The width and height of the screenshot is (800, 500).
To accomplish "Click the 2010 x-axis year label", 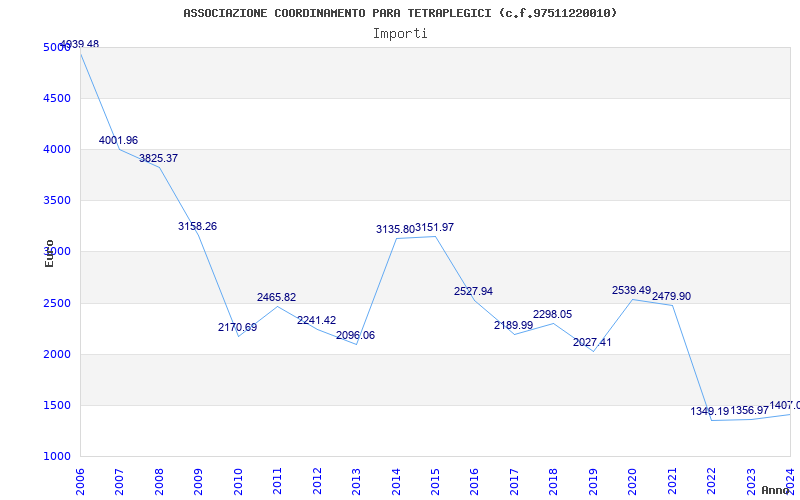I will [238, 482].
